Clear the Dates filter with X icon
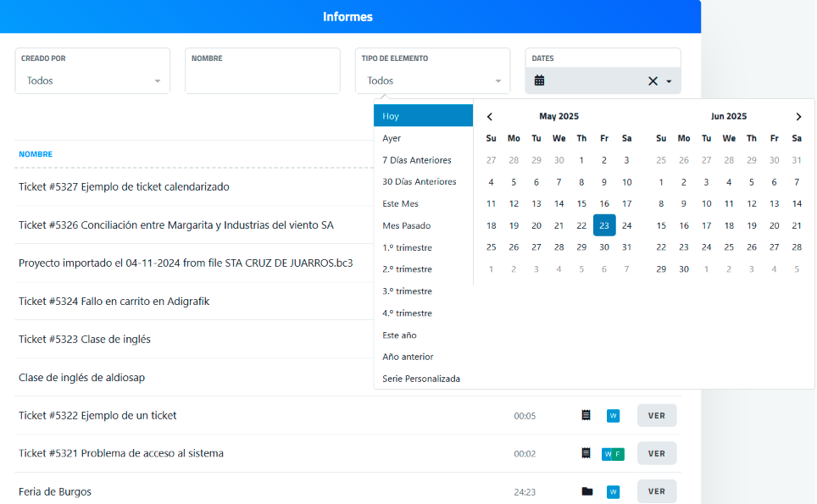817x504 pixels. click(x=653, y=81)
